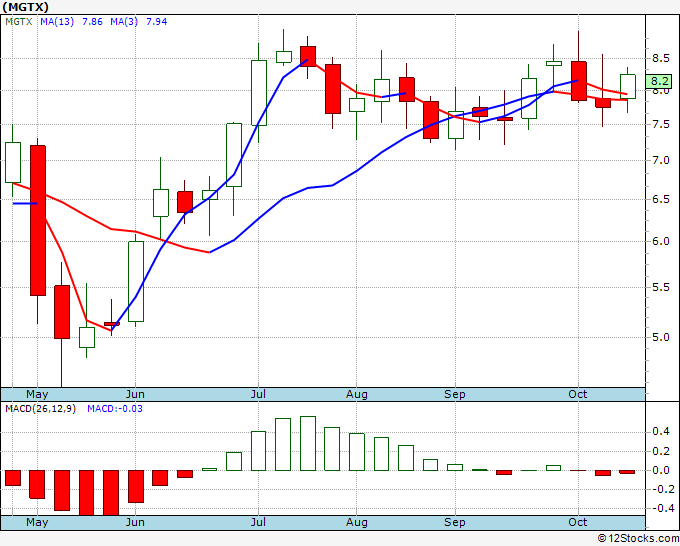Screen dimensions: 680x546
Task: Click the 6.0 price axis label
Action: click(x=660, y=242)
